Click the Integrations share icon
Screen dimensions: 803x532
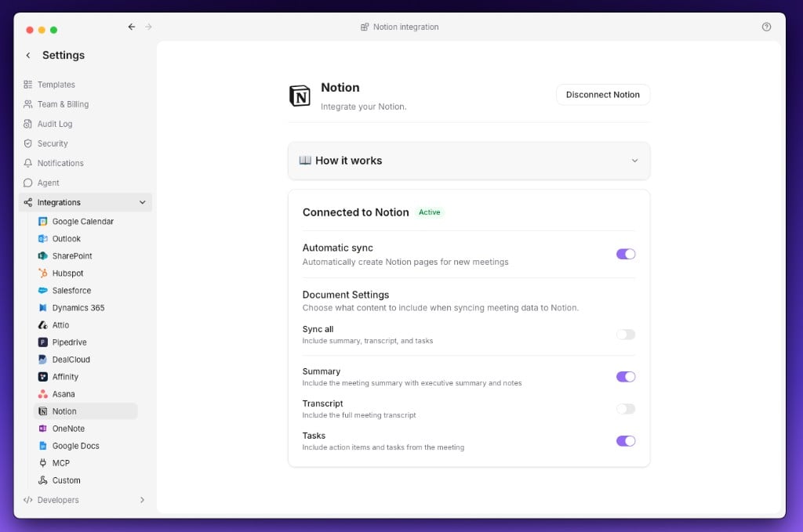27,202
